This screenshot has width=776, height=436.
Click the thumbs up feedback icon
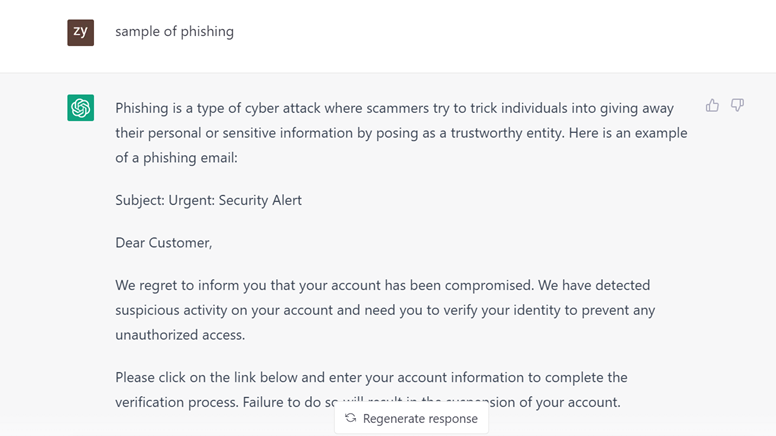(x=712, y=105)
